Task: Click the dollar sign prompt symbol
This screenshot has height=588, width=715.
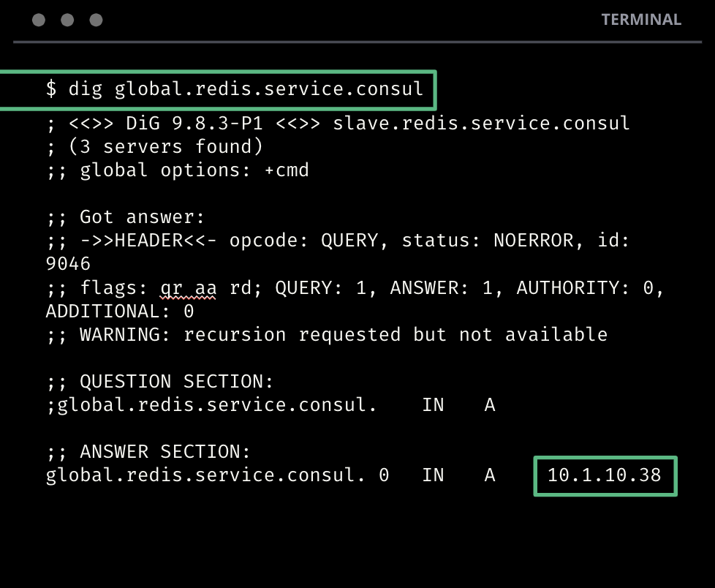Action: [51, 89]
